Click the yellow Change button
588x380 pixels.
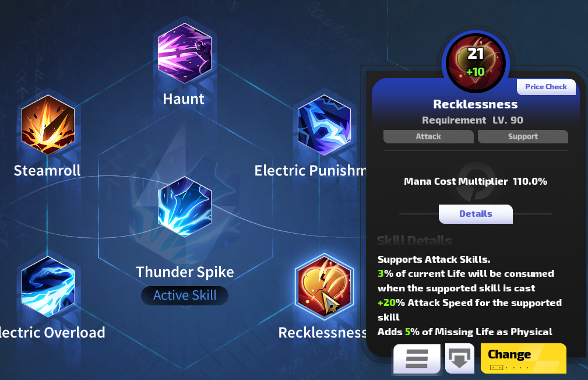click(523, 358)
